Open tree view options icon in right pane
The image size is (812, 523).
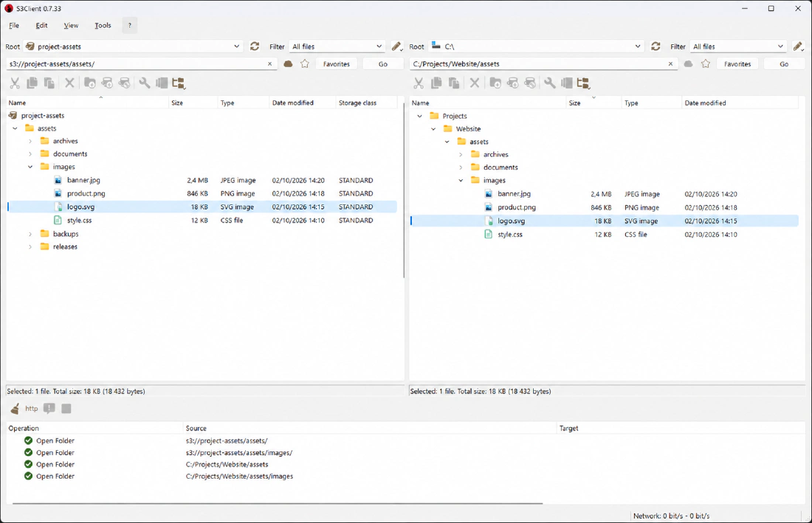[x=584, y=83]
